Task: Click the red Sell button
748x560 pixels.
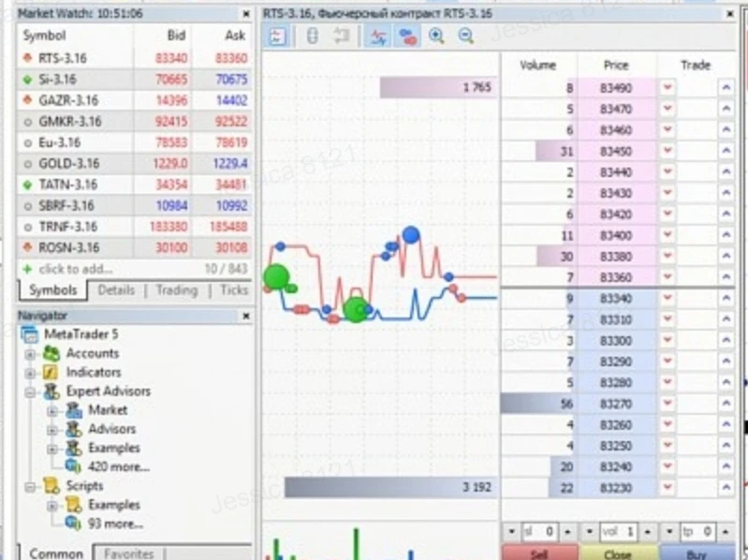Action: [539, 553]
